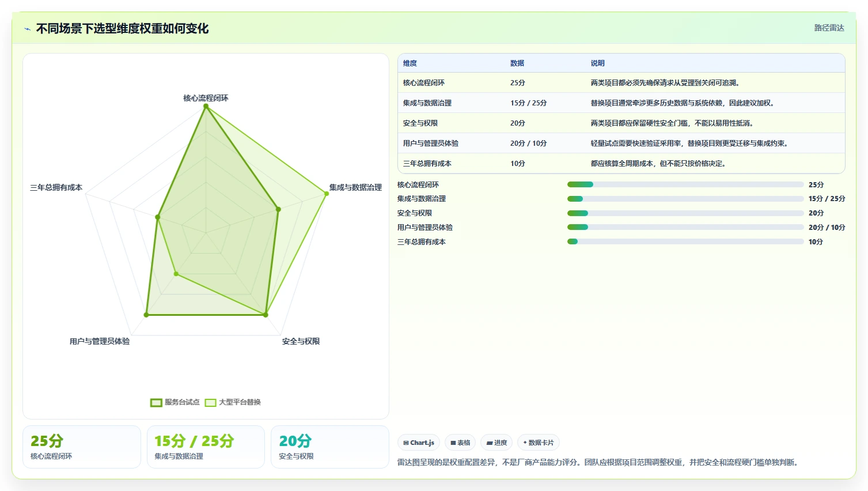The image size is (868, 491).
Task: Click the icon before the page title
Action: pos(27,29)
